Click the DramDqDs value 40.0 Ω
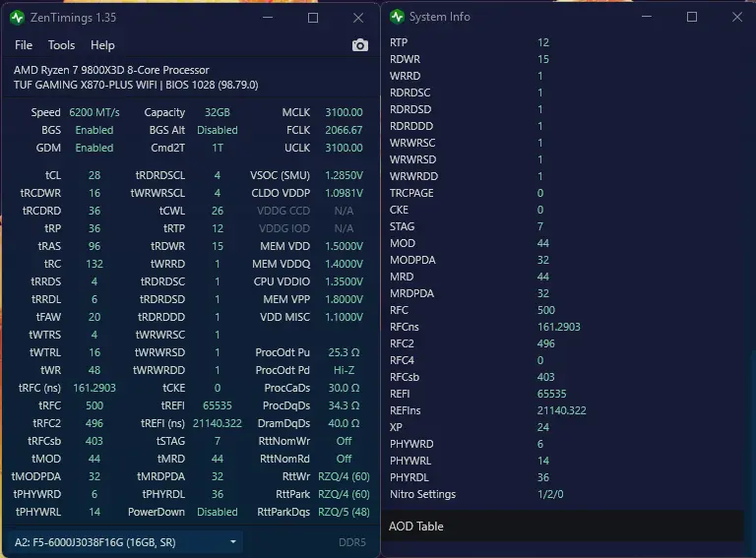 344,423
